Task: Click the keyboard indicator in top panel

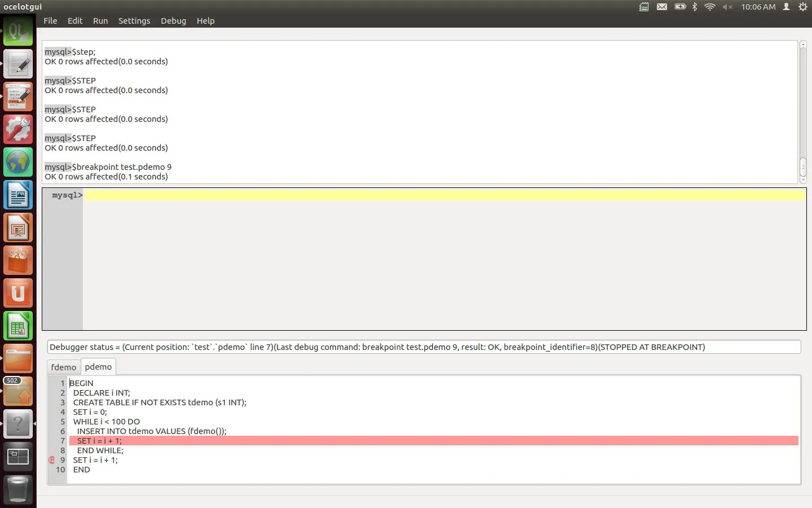Action: (x=644, y=7)
